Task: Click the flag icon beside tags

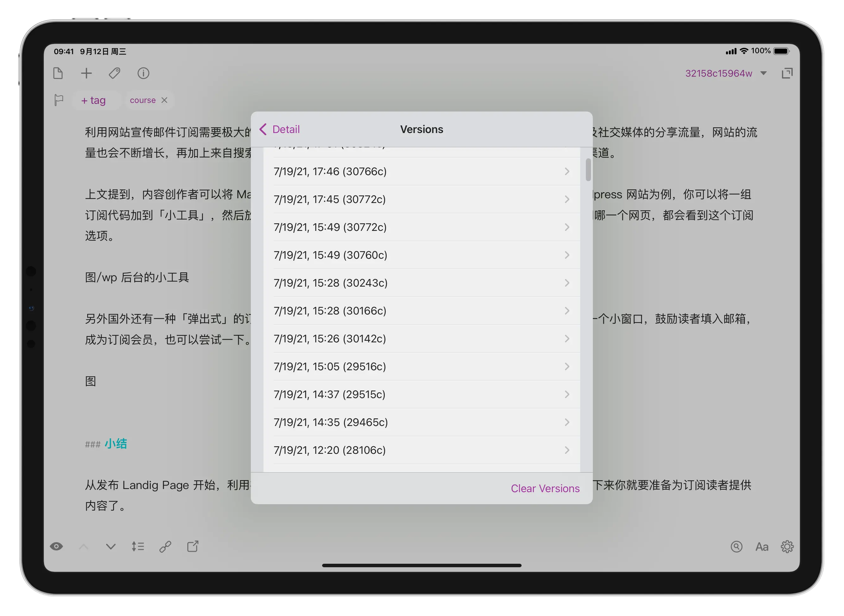Action: pyautogui.click(x=59, y=100)
